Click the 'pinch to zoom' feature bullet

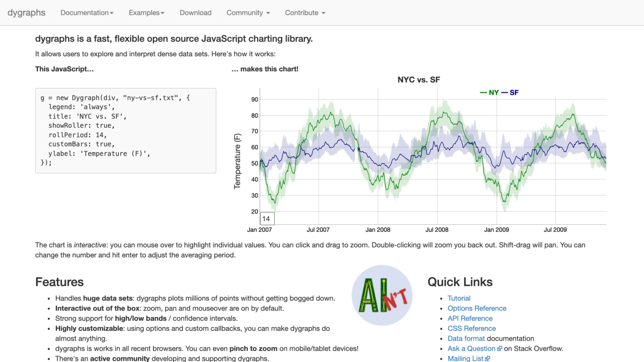(207, 349)
